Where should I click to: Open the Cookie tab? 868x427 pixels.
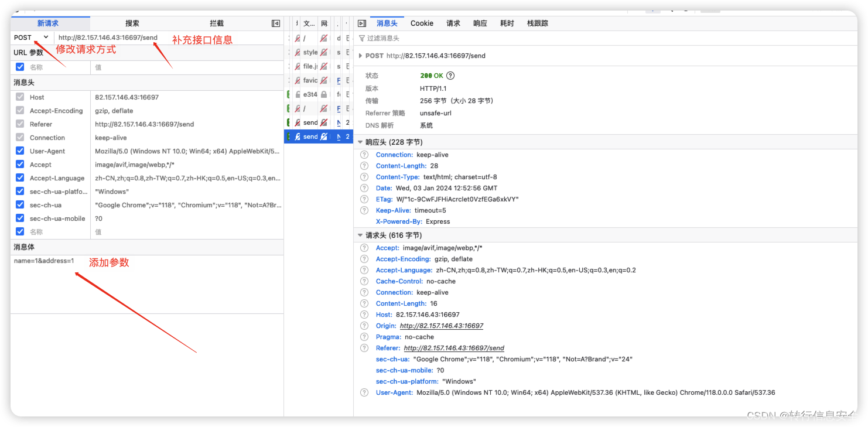point(422,23)
